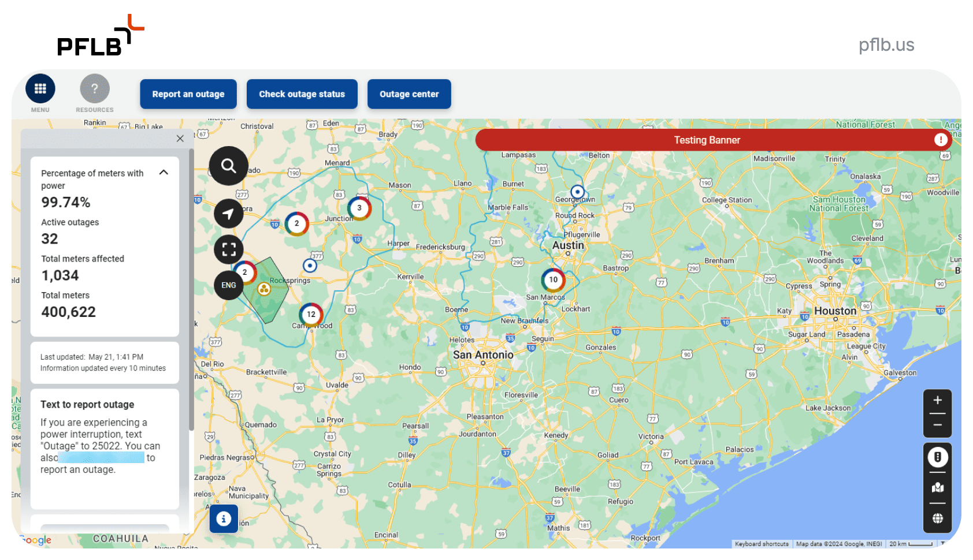This screenshot has width=973, height=560.
Task: Close the outage summary side panel
Action: (180, 139)
